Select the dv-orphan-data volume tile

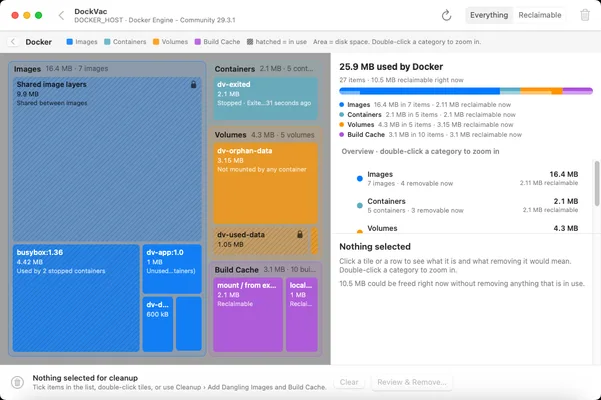(x=265, y=183)
